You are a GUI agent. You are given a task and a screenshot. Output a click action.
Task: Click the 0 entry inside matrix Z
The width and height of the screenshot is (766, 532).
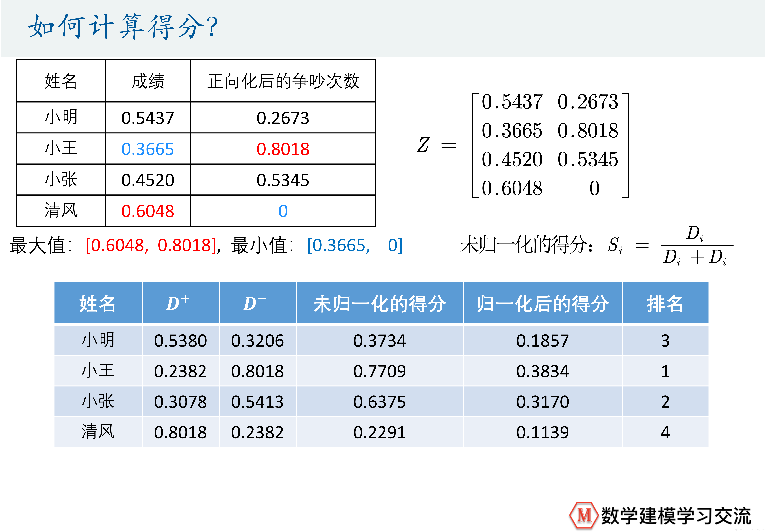pos(594,188)
